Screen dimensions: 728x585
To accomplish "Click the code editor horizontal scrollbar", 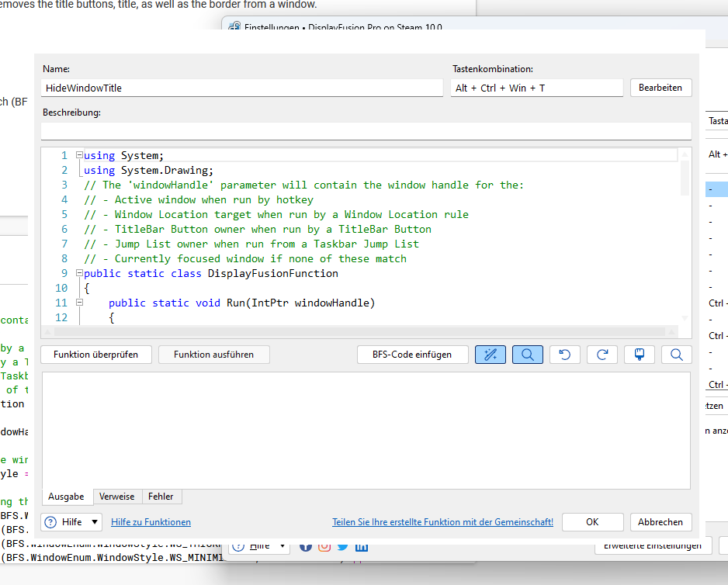I will (x=359, y=332).
